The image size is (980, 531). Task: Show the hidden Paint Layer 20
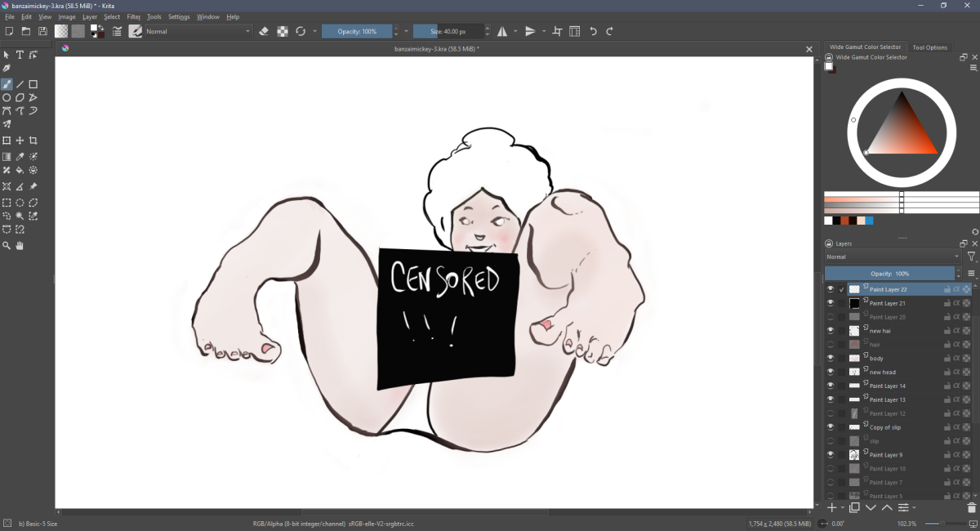pos(831,317)
